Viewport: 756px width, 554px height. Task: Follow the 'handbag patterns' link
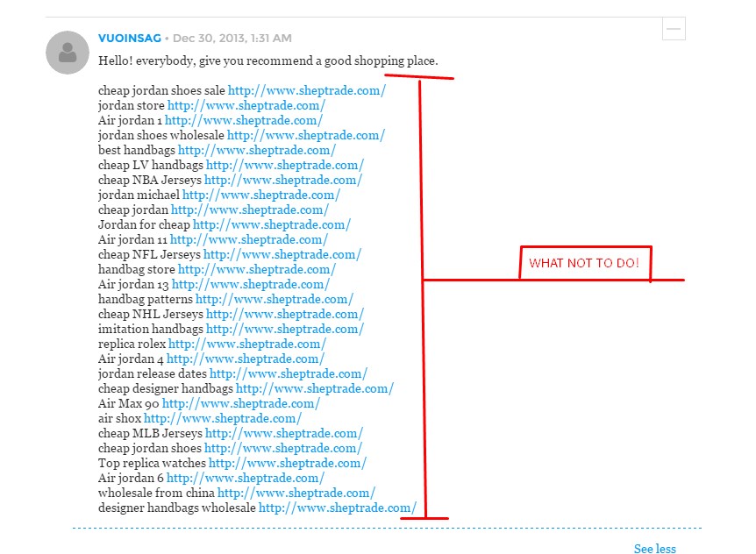click(x=275, y=300)
